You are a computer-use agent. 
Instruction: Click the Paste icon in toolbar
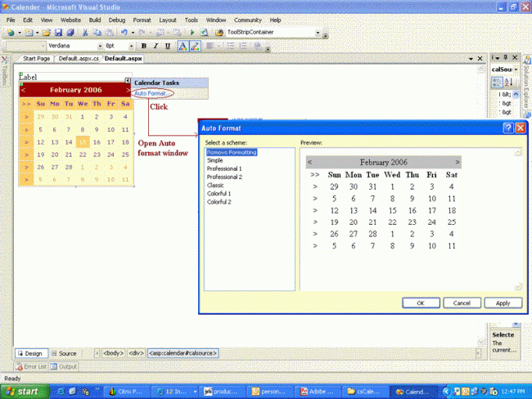(109, 33)
